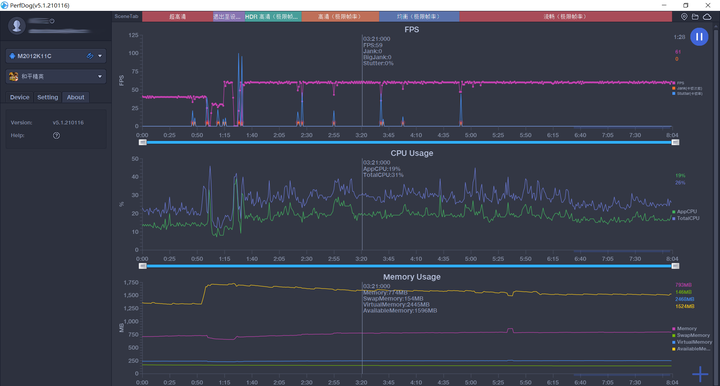This screenshot has height=386, width=720.
Task: Toggle the FPS legend entry
Action: click(678, 83)
